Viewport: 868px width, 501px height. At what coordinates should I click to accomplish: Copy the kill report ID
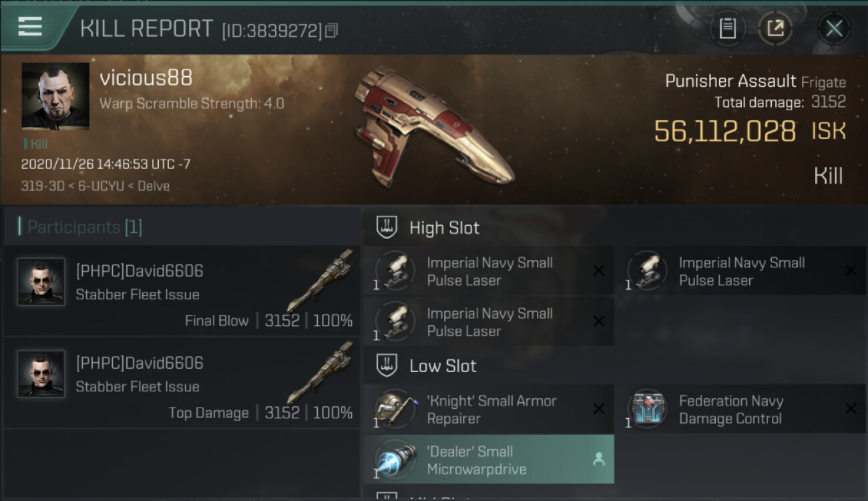coord(332,31)
